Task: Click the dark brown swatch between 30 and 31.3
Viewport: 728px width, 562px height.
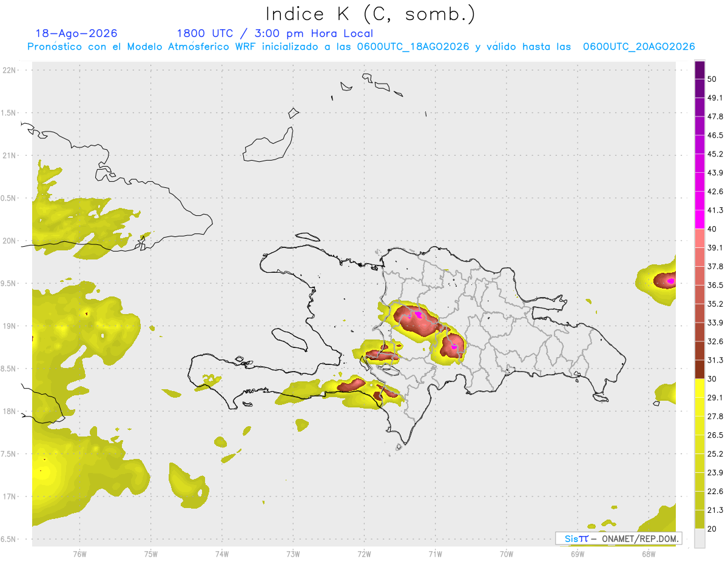Action: point(699,369)
